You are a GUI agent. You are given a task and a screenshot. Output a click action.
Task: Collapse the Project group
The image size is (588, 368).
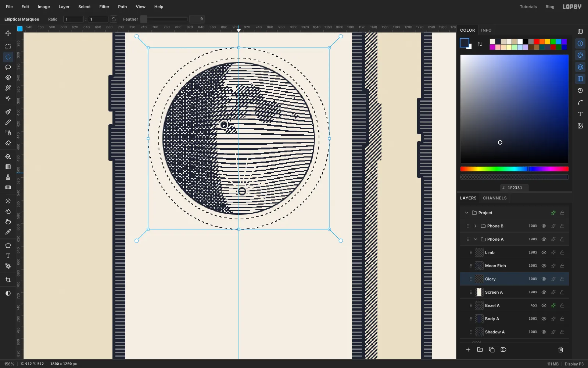pyautogui.click(x=467, y=213)
